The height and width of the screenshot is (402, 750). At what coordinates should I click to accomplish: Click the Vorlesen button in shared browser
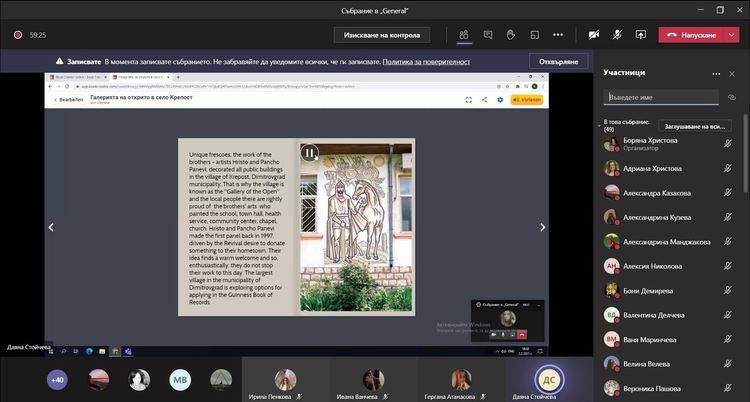pyautogui.click(x=527, y=100)
